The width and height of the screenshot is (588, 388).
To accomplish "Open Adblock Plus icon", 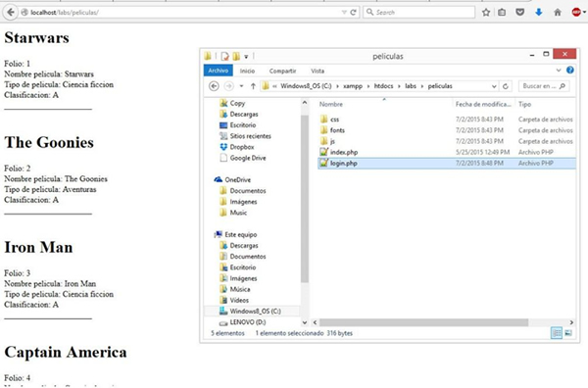I will coord(577,13).
